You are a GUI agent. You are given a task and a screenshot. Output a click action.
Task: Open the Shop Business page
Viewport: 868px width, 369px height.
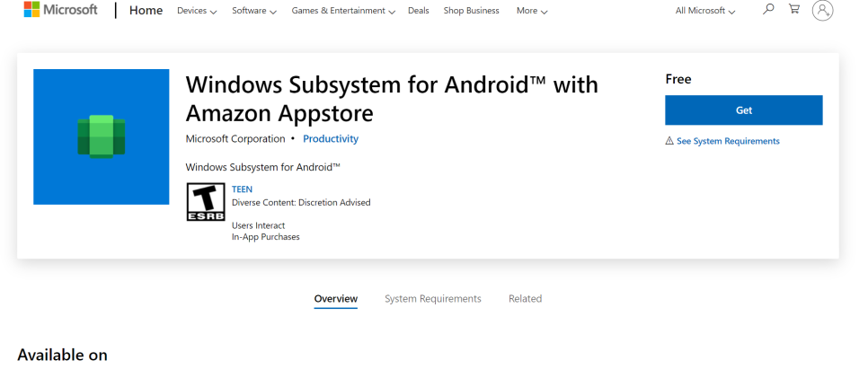(471, 11)
